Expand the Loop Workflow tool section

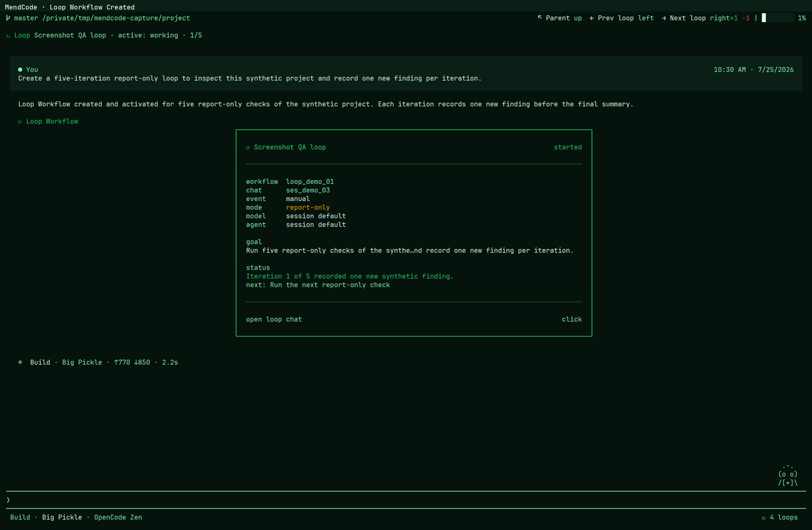click(x=48, y=121)
